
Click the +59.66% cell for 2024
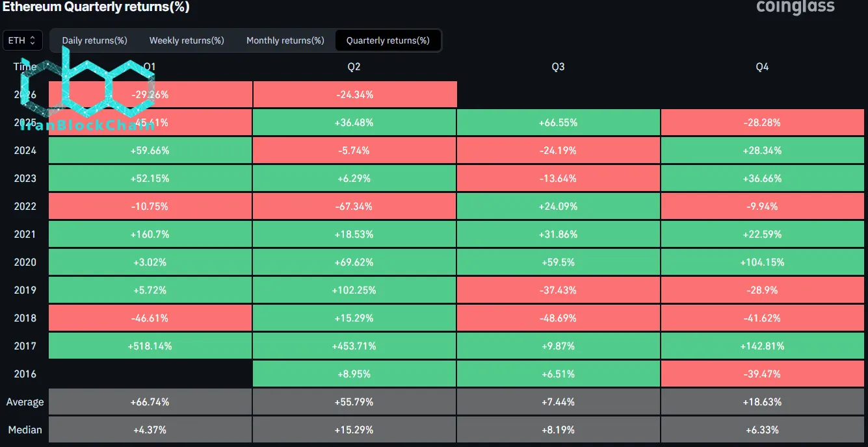coord(150,150)
